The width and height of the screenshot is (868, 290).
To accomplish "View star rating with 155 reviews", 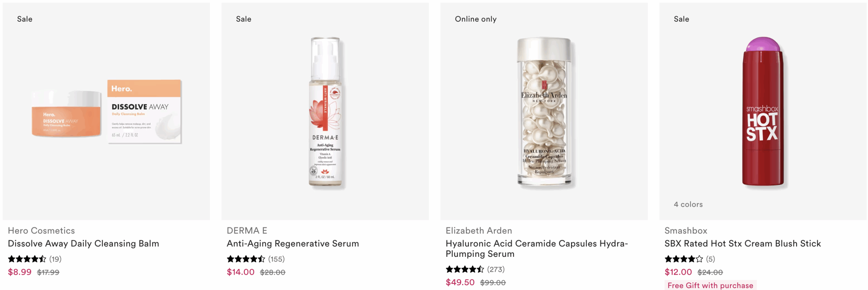I will click(256, 259).
